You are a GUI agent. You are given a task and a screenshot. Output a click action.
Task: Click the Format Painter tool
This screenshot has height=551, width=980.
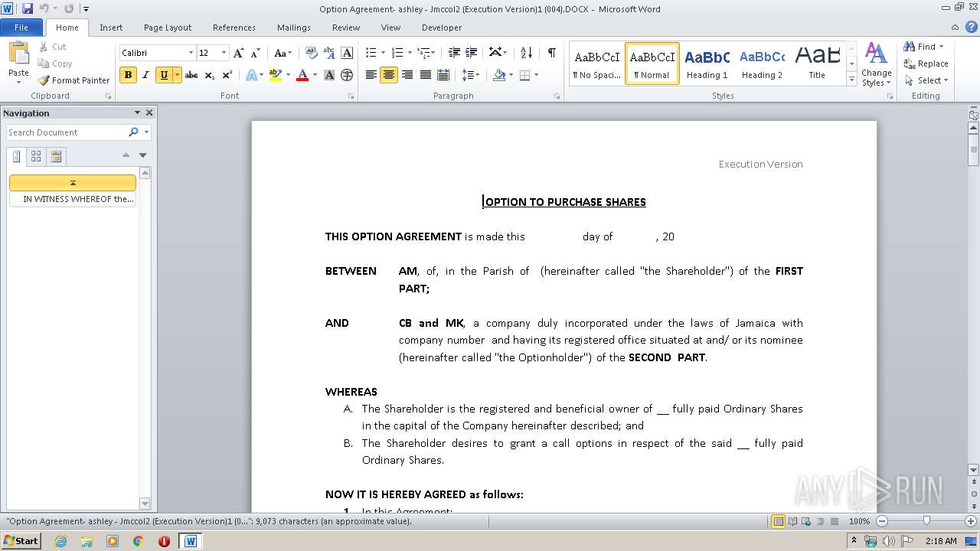(x=73, y=80)
